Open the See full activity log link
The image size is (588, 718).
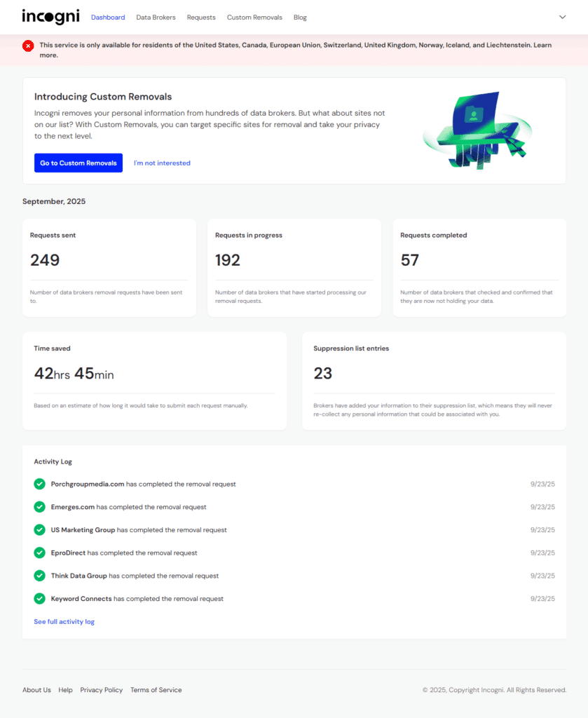pos(64,622)
